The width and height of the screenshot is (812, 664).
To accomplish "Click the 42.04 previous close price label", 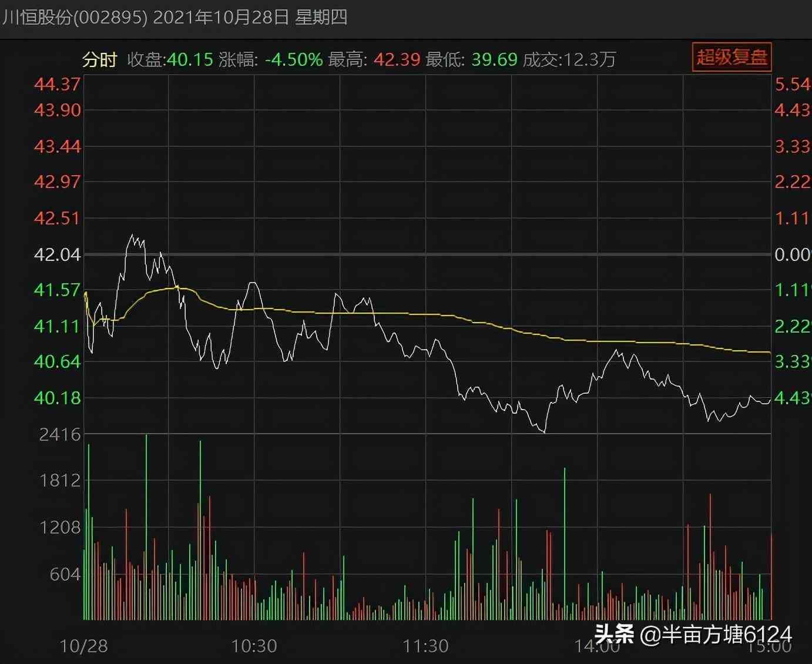I will pos(57,255).
